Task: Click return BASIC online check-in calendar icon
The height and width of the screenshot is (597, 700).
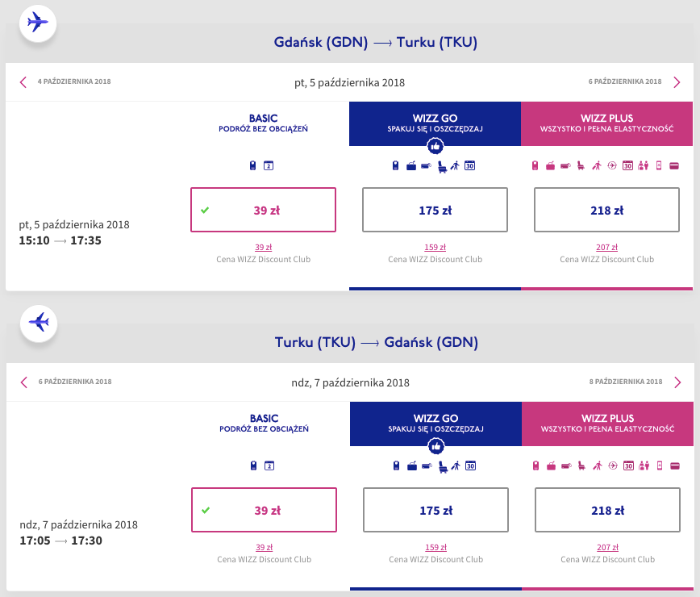Action: pos(269,465)
